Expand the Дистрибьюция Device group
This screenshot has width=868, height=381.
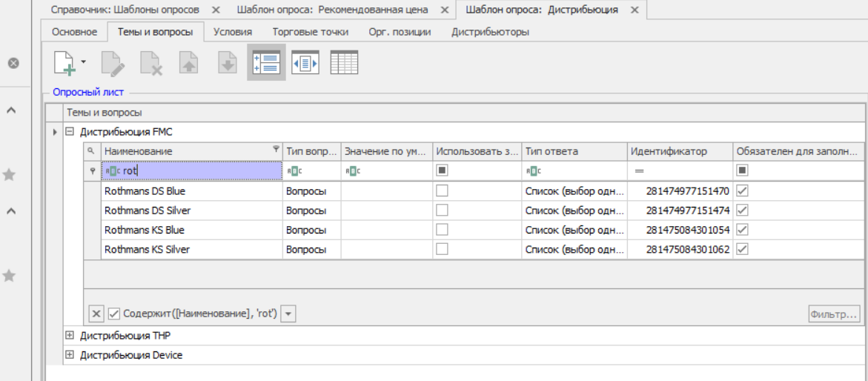pos(70,355)
